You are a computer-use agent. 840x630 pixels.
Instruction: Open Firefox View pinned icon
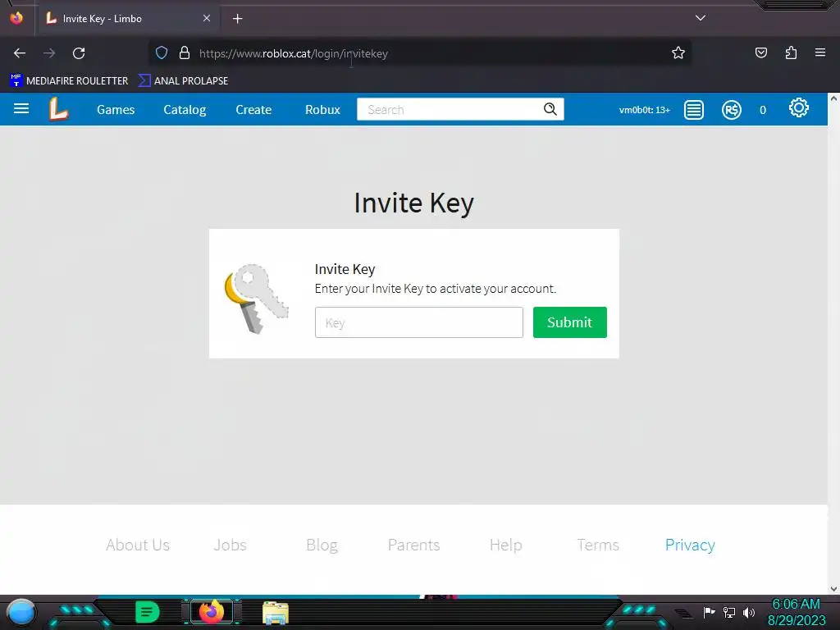pyautogui.click(x=16, y=18)
